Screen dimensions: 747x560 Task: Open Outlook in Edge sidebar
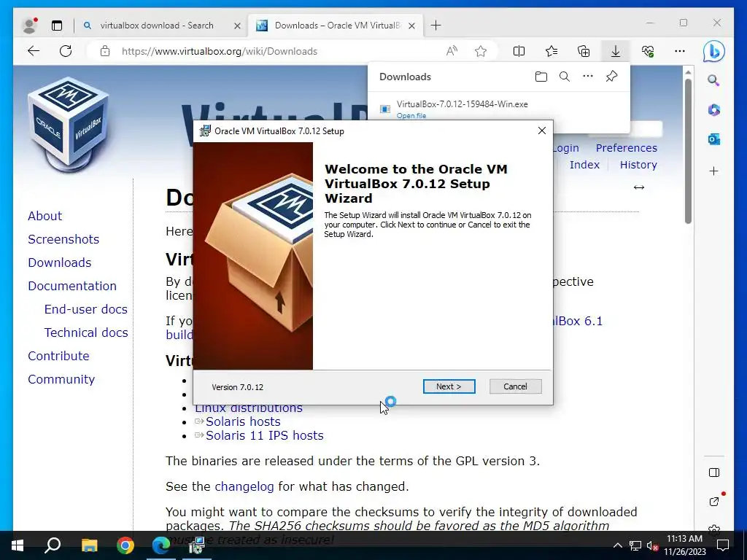pos(713,139)
